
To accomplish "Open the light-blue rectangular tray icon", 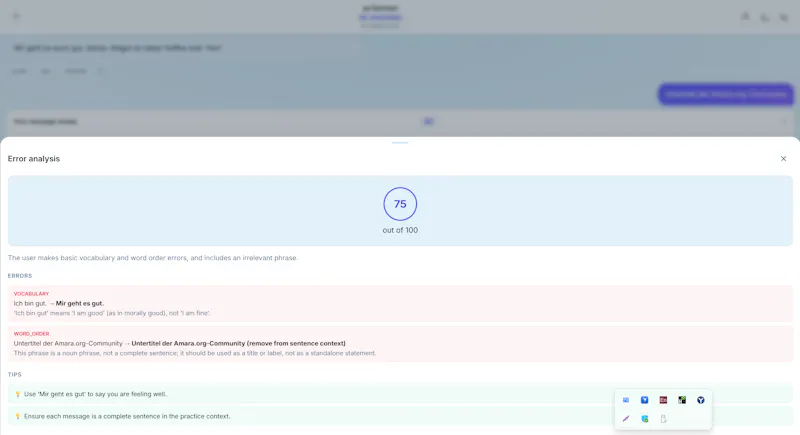I will point(626,400).
